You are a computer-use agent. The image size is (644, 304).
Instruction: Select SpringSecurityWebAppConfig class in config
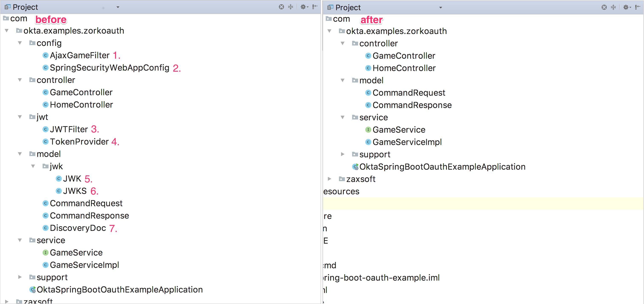pos(109,68)
